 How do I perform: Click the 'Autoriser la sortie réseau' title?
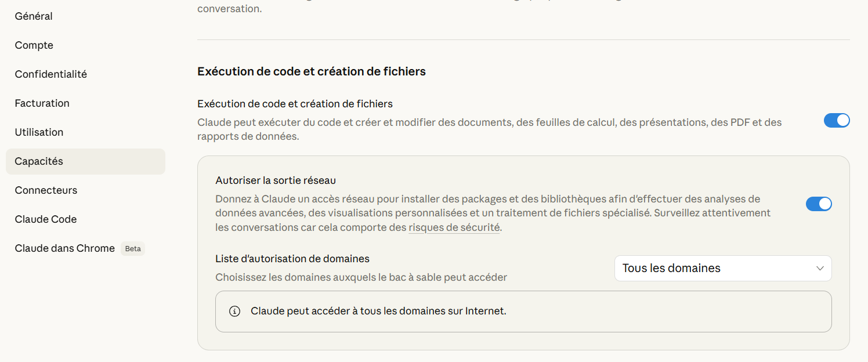tap(276, 180)
